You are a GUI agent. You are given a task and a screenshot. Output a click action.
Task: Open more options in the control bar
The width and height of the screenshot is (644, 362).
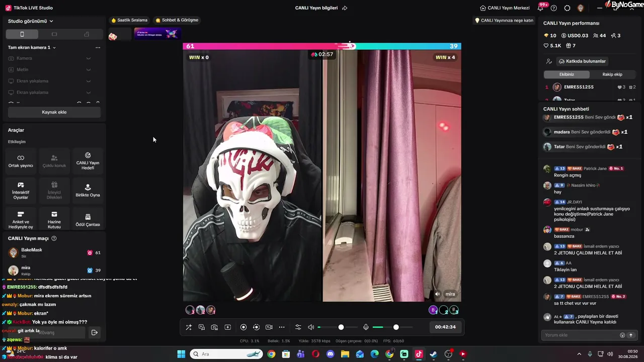pyautogui.click(x=282, y=327)
